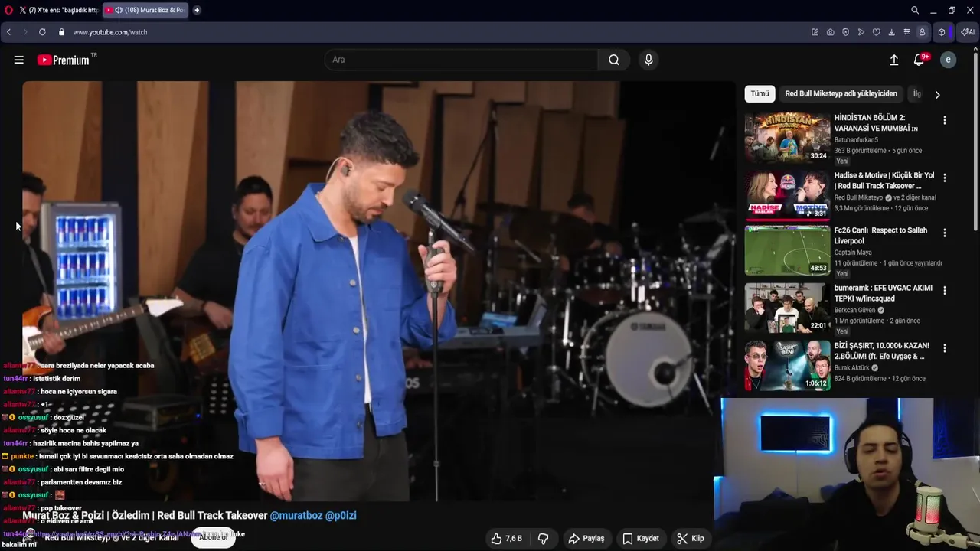Open the Opera AI assistant button

click(968, 32)
